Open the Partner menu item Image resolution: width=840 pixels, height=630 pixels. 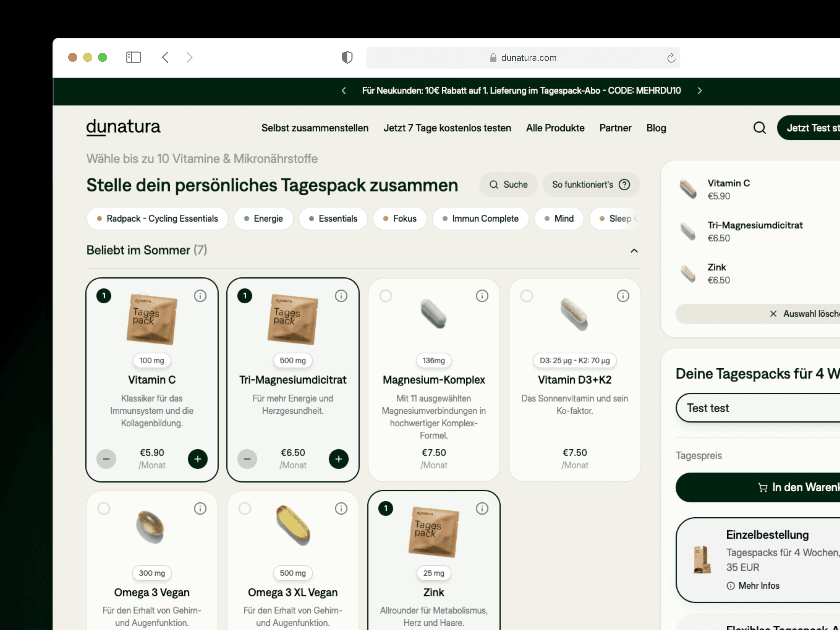point(615,128)
